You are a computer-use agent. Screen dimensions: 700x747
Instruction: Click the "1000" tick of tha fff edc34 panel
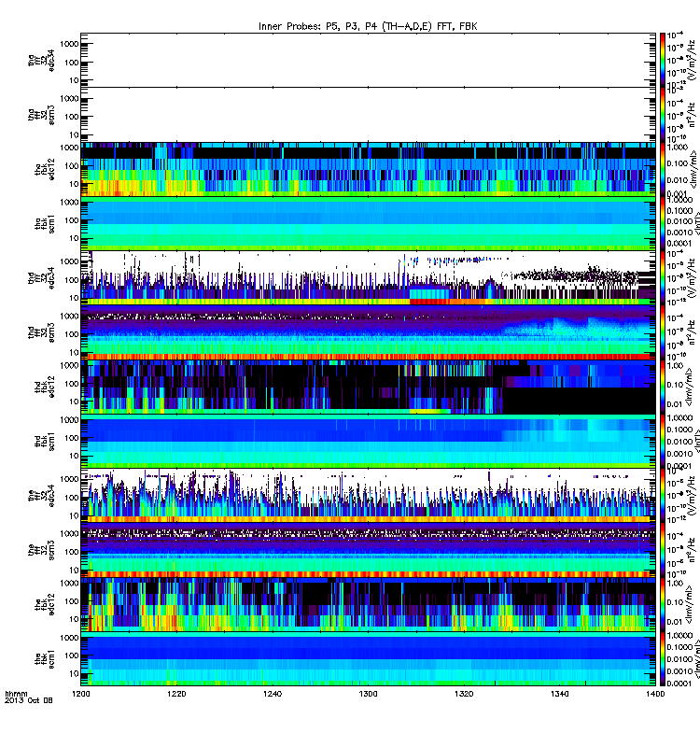click(x=69, y=44)
